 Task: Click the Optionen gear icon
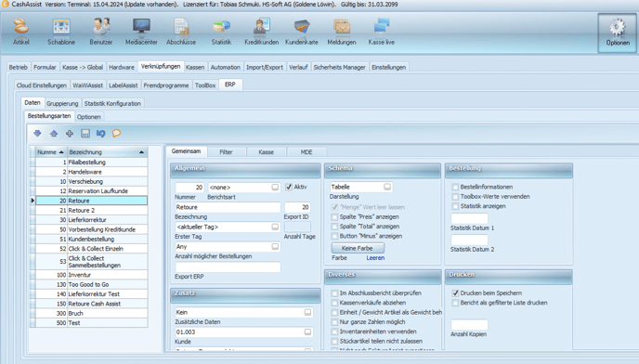tap(618, 28)
